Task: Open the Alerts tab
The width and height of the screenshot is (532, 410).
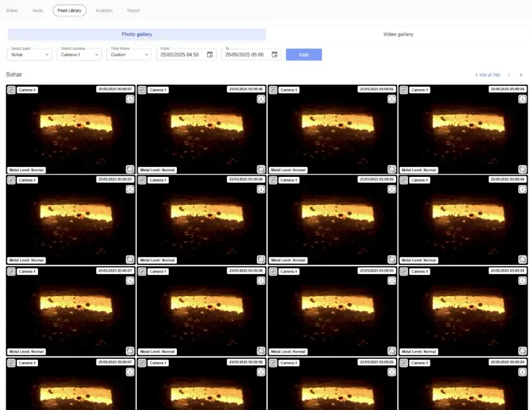Action: 37,11
